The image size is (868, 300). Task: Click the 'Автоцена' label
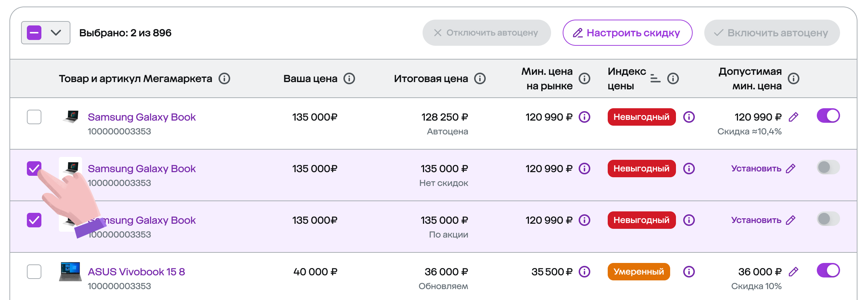(x=447, y=131)
